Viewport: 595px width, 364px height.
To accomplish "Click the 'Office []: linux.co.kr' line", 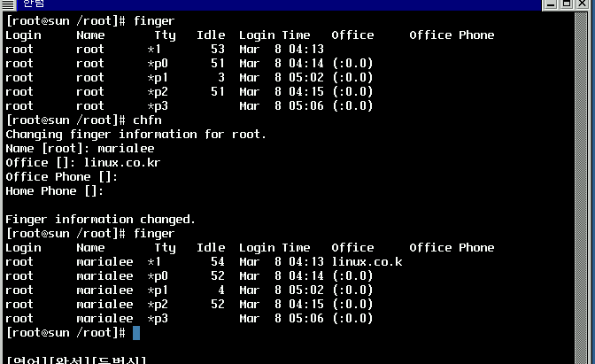I will pyautogui.click(x=83, y=163).
